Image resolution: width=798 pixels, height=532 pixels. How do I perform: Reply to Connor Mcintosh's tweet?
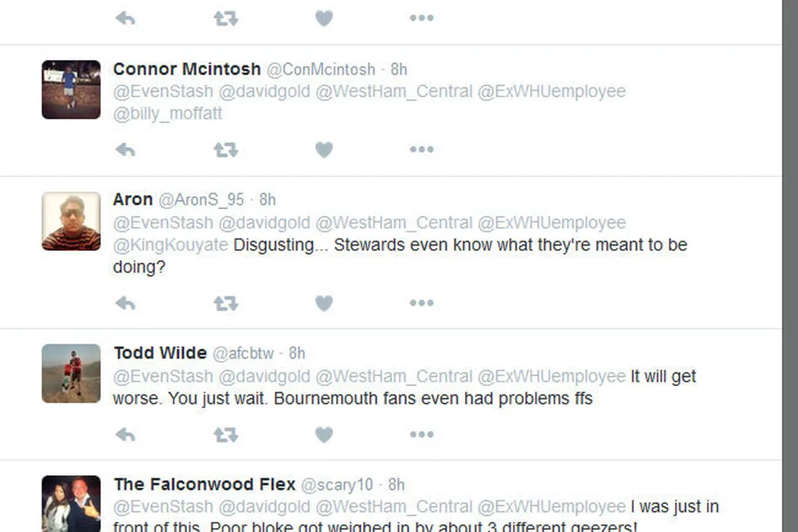pos(125,150)
